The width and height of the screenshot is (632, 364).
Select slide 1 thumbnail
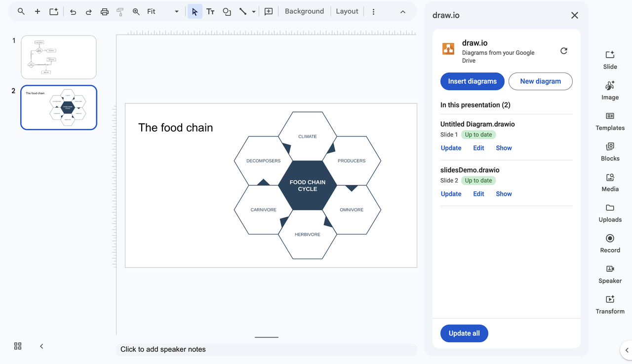(59, 57)
